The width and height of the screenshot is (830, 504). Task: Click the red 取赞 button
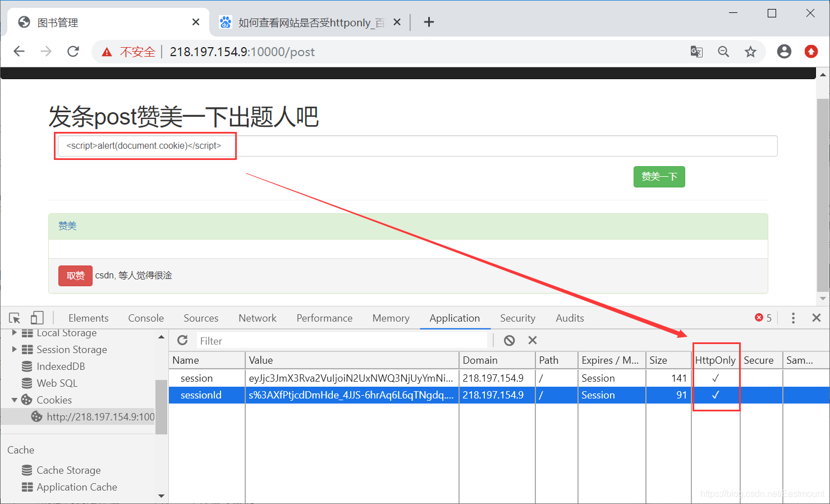(x=75, y=276)
